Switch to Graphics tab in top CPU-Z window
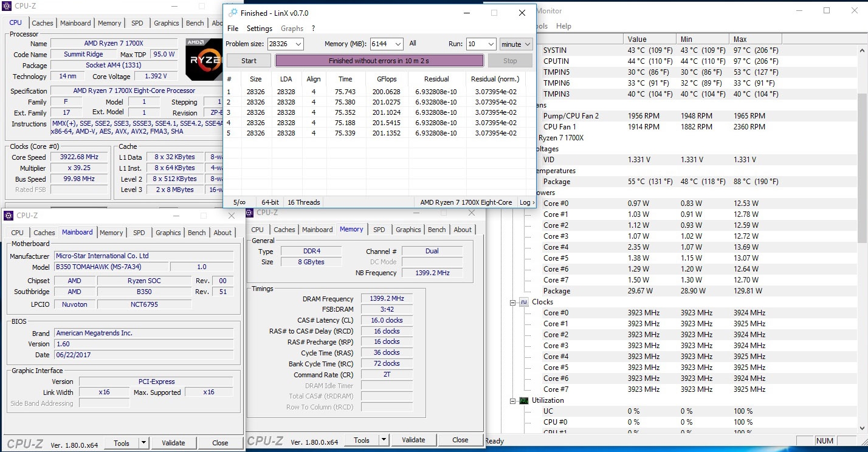Screen dimensions: 868x452 coord(166,23)
